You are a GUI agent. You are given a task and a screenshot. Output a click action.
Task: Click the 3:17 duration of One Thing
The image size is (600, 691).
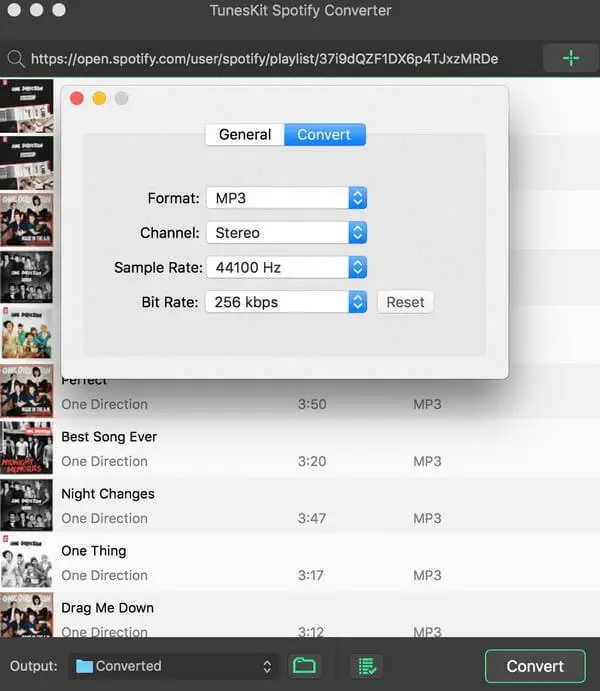pyautogui.click(x=311, y=575)
